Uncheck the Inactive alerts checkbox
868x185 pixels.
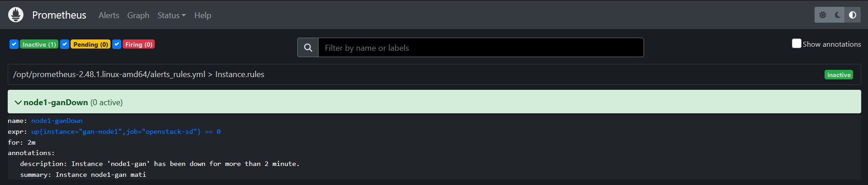[x=14, y=44]
